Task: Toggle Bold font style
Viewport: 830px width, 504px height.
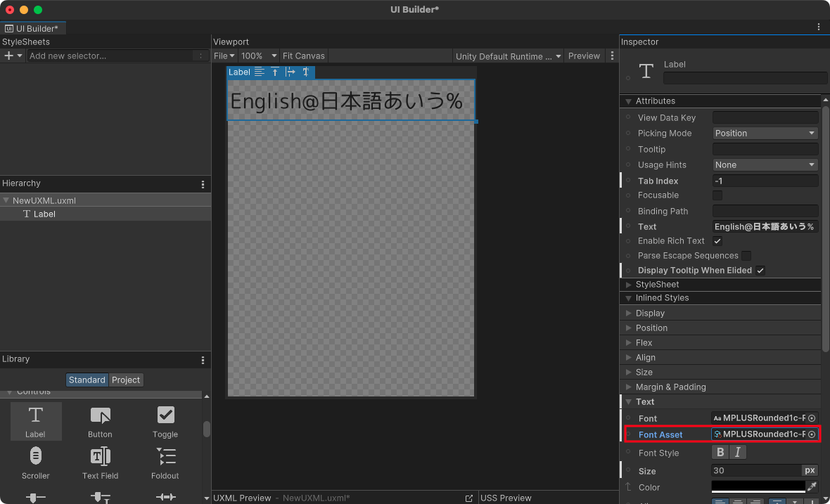Action: [x=720, y=452]
